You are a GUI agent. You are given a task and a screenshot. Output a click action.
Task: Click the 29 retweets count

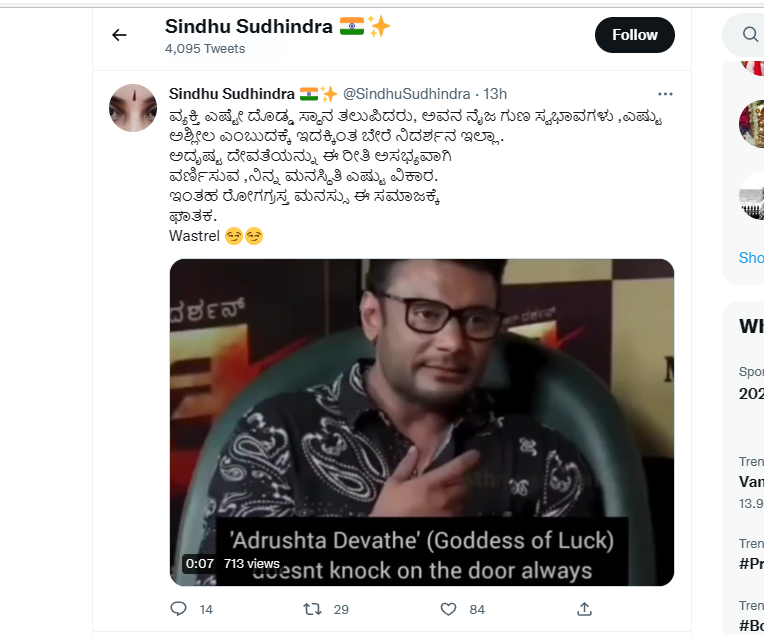coord(341,609)
